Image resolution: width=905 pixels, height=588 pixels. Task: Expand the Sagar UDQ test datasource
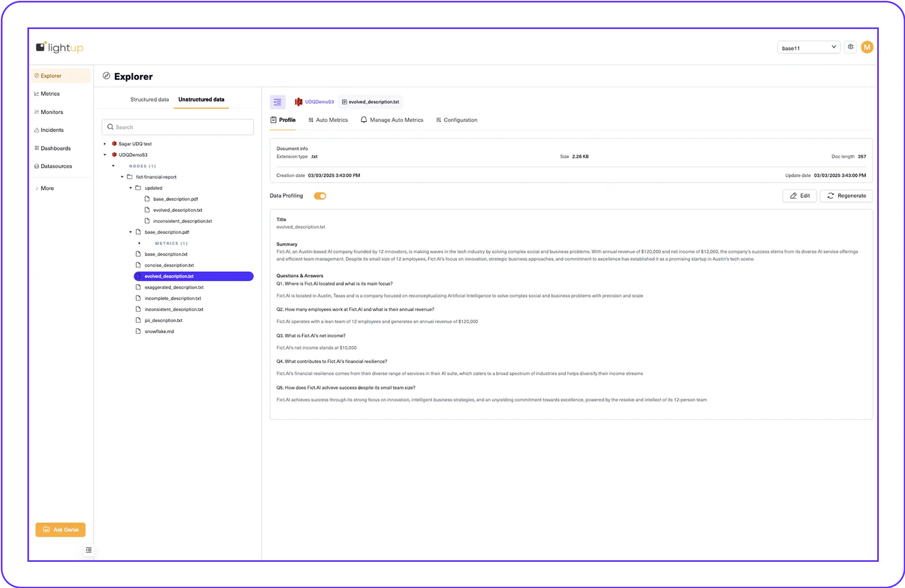click(x=105, y=144)
